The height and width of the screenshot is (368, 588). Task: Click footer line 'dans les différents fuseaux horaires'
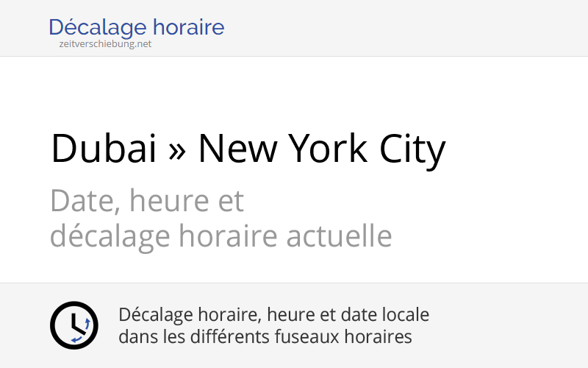coord(265,337)
